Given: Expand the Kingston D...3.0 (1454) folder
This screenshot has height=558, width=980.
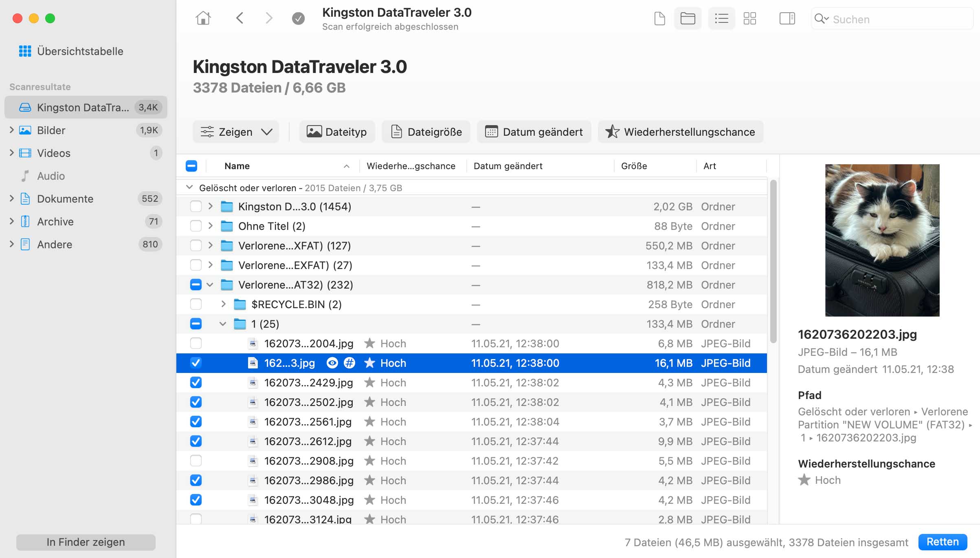Looking at the screenshot, I should (210, 206).
